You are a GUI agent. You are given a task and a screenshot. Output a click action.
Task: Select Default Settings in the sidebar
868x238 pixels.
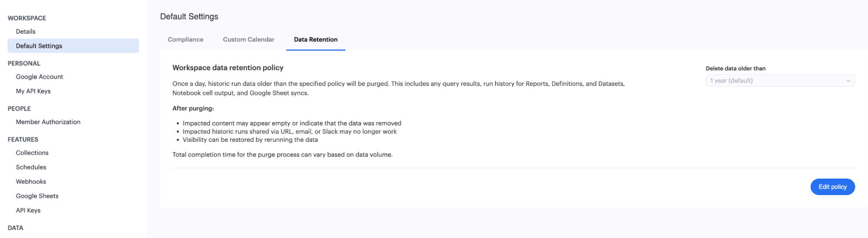click(39, 46)
